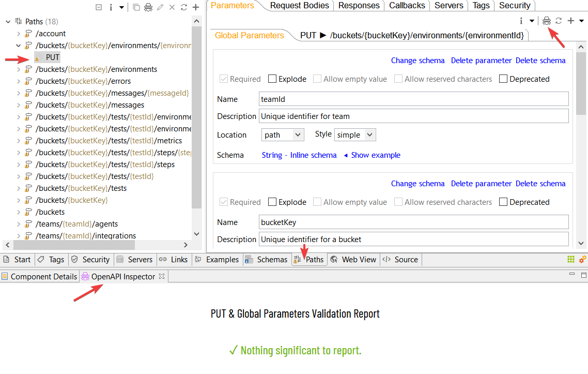Click the info icon in the Parameters toolbar

click(x=521, y=21)
